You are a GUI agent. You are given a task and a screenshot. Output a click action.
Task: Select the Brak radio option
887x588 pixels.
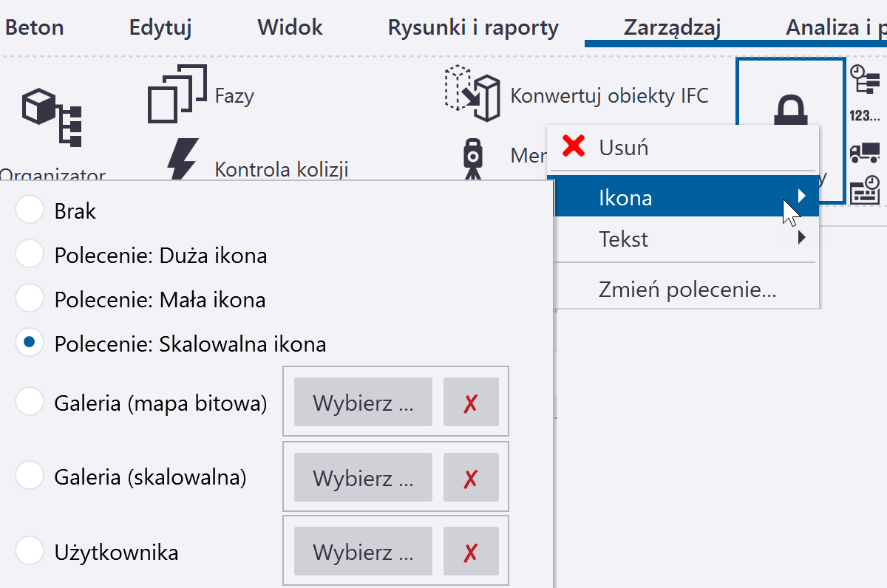point(30,211)
